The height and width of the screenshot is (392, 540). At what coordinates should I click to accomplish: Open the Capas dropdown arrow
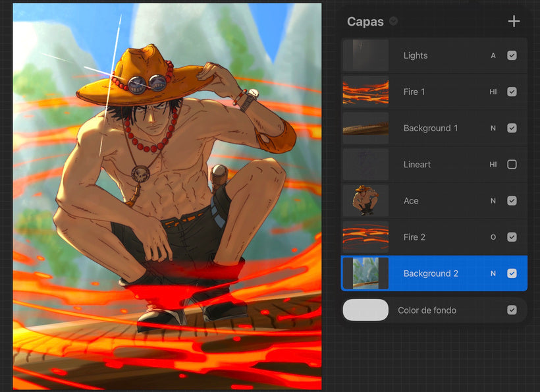pyautogui.click(x=393, y=21)
